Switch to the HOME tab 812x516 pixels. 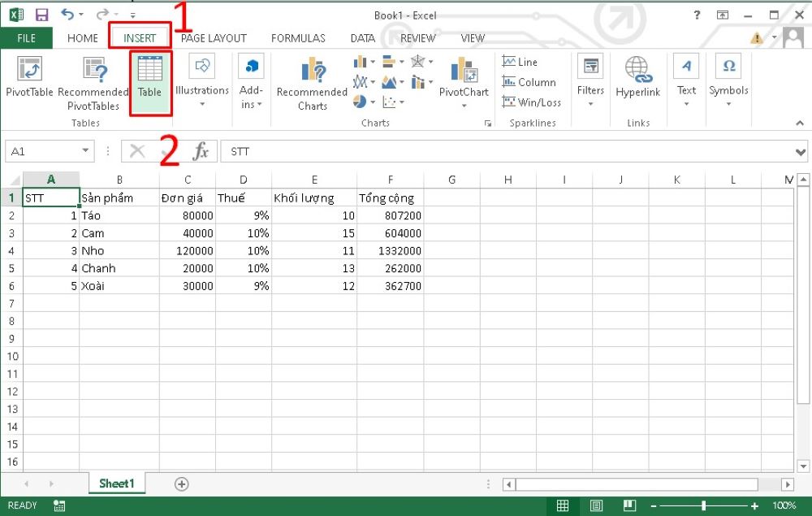tap(83, 38)
